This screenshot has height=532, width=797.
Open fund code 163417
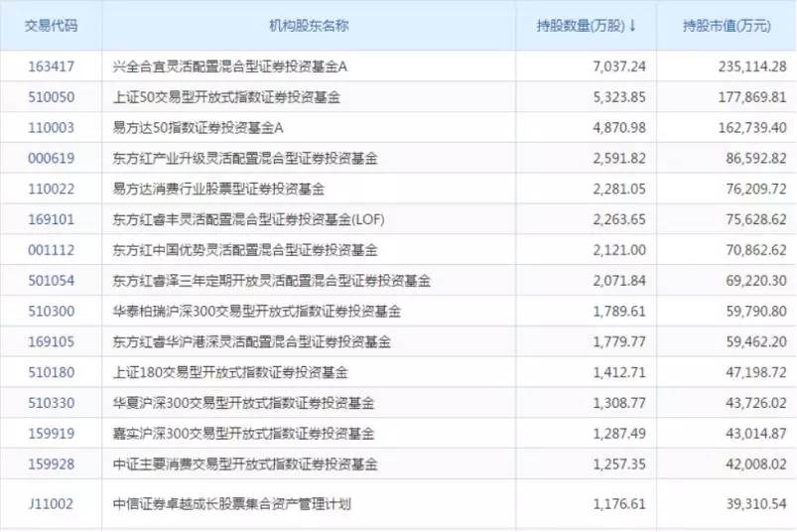pyautogui.click(x=51, y=66)
